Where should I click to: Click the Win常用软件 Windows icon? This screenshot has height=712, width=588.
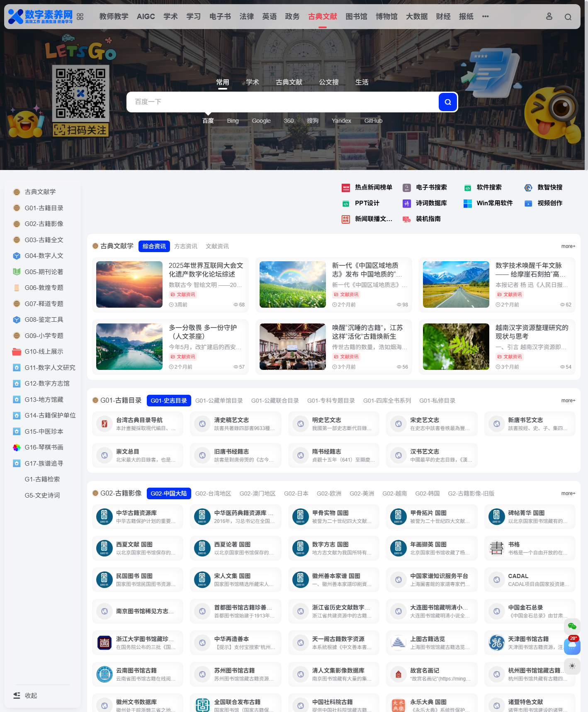(468, 203)
